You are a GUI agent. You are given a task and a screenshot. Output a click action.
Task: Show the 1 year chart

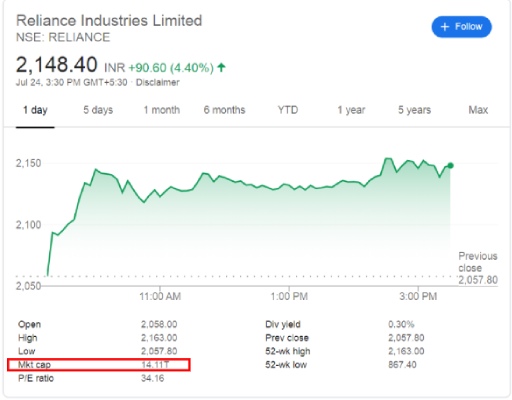pos(351,110)
